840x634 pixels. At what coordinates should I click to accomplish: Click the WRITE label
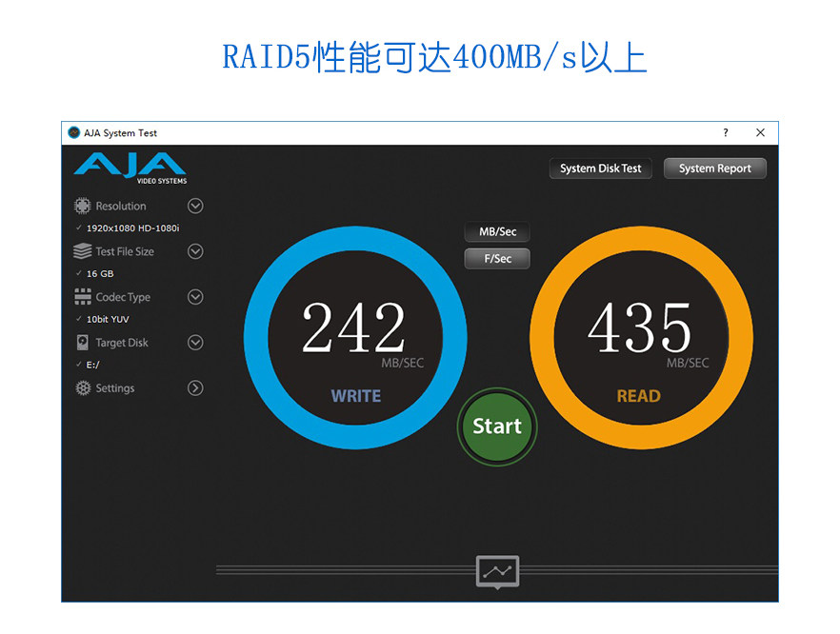tap(356, 396)
